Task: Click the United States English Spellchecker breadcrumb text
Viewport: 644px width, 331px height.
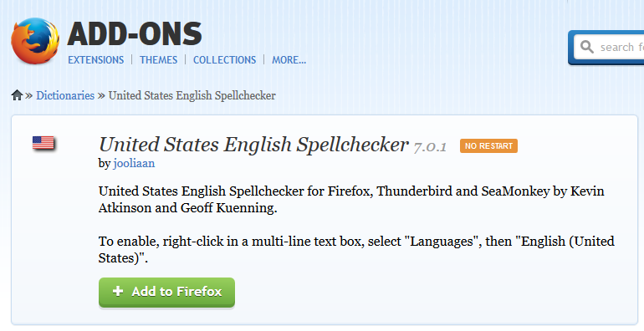Action: 192,95
